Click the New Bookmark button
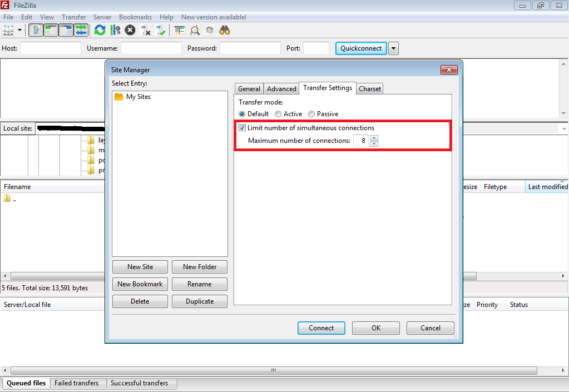This screenshot has height=392, width=569. pyautogui.click(x=140, y=284)
